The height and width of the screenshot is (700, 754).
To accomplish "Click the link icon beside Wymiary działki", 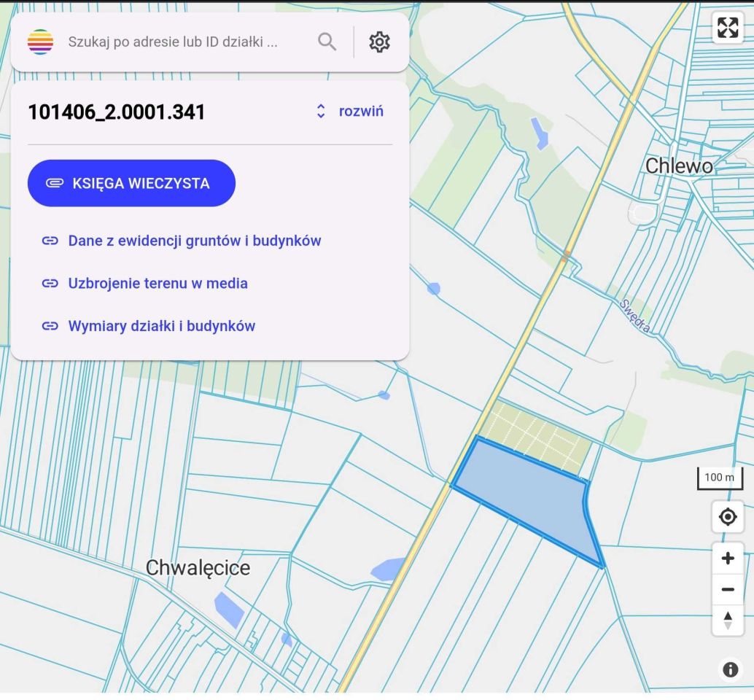I will tap(50, 326).
